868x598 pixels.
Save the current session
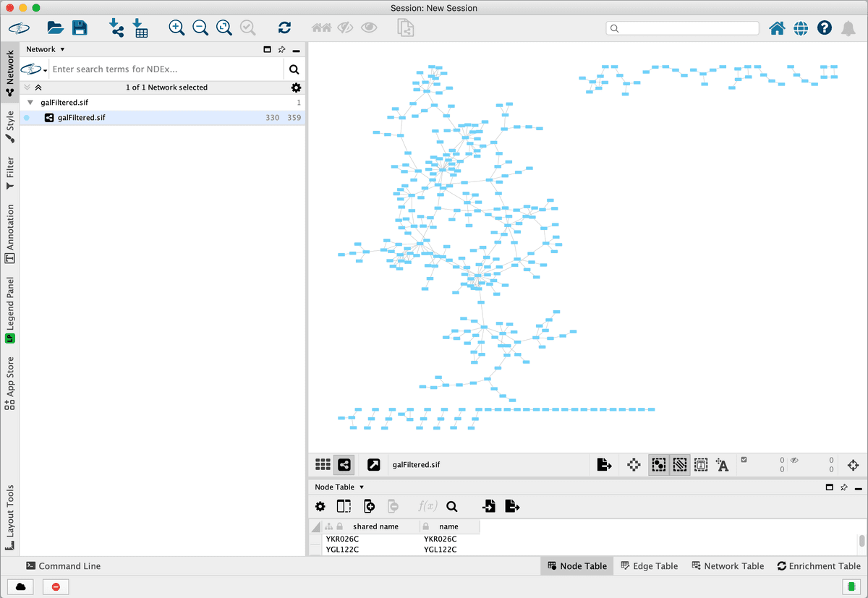[80, 28]
